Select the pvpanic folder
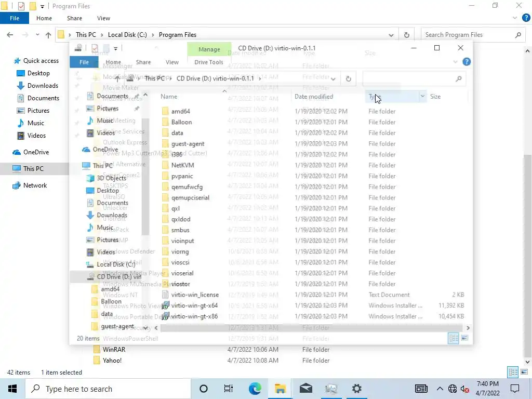Image resolution: width=532 pixels, height=399 pixels. coord(182,176)
